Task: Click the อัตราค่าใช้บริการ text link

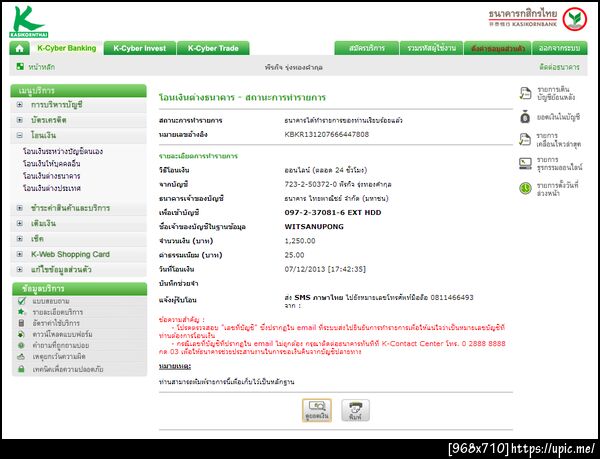Action: tap(56, 323)
